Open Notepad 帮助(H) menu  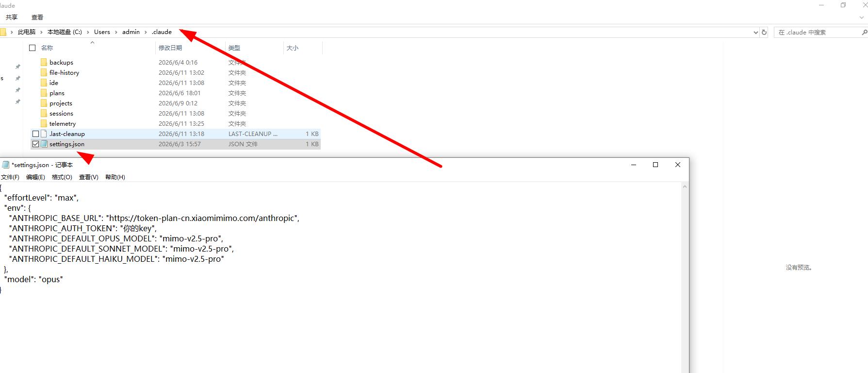click(115, 177)
